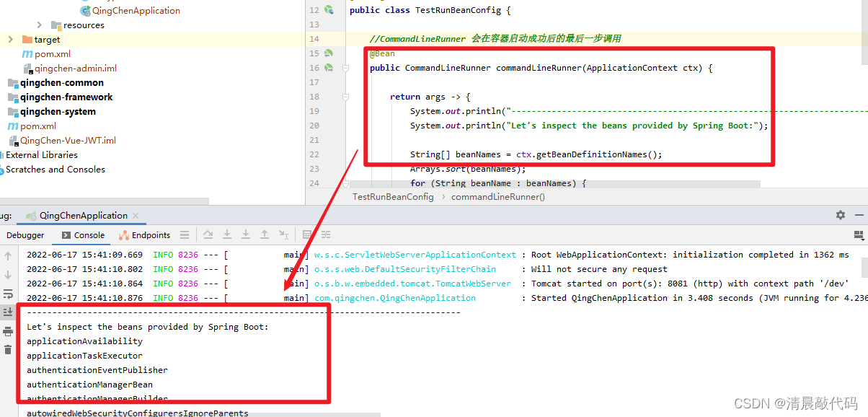Screen dimensions: 868x417
Task: Click the Print console icon
Action: pyautogui.click(x=8, y=331)
